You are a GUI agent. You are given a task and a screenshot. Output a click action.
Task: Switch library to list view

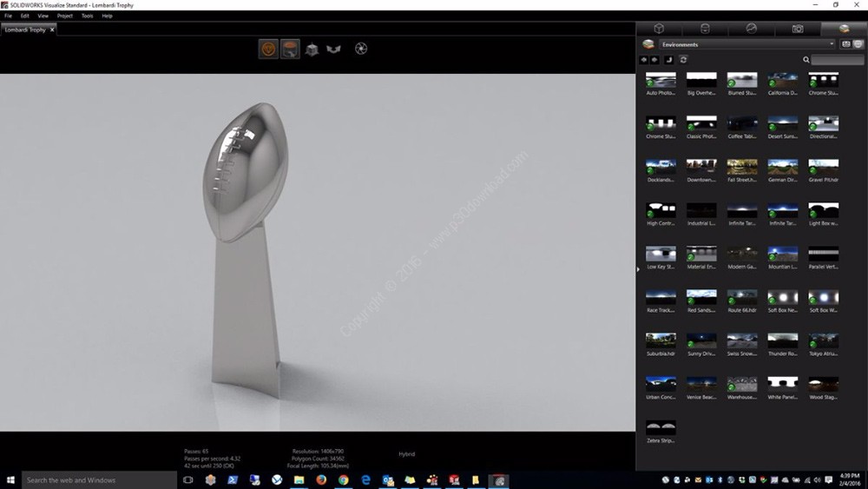[x=845, y=44]
